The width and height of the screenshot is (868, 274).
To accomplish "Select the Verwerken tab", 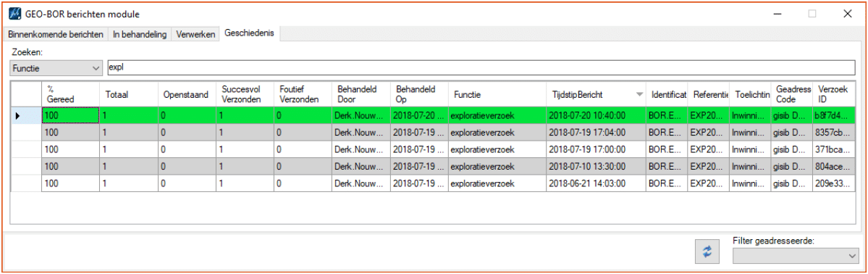I will pos(195,34).
